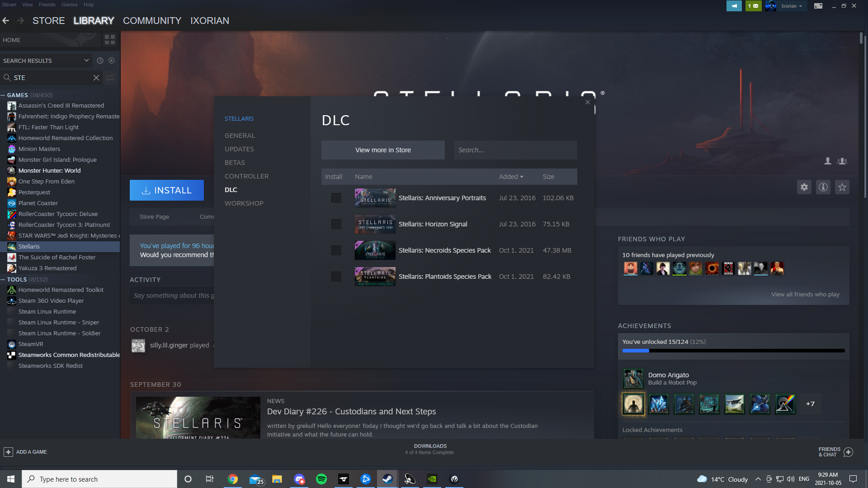868x488 pixels.
Task: Open the inbox envelope notifications
Action: [x=753, y=6]
